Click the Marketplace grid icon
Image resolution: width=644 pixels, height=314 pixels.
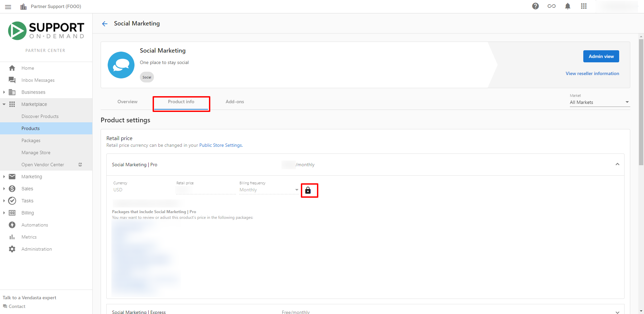(12, 104)
